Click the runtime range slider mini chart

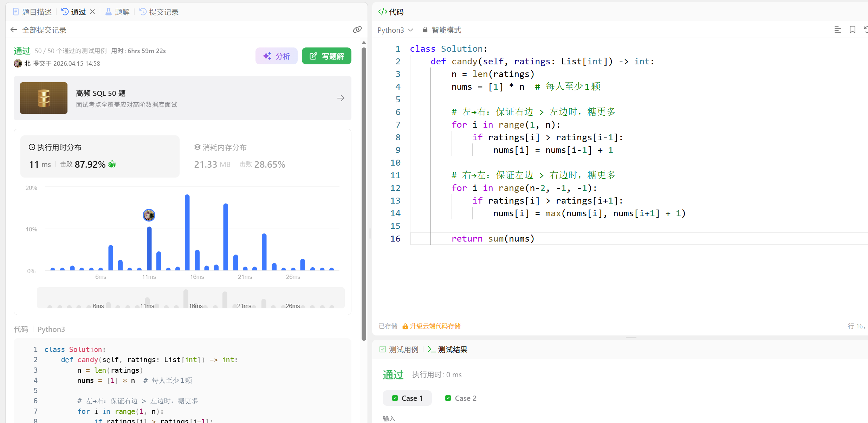pos(190,298)
